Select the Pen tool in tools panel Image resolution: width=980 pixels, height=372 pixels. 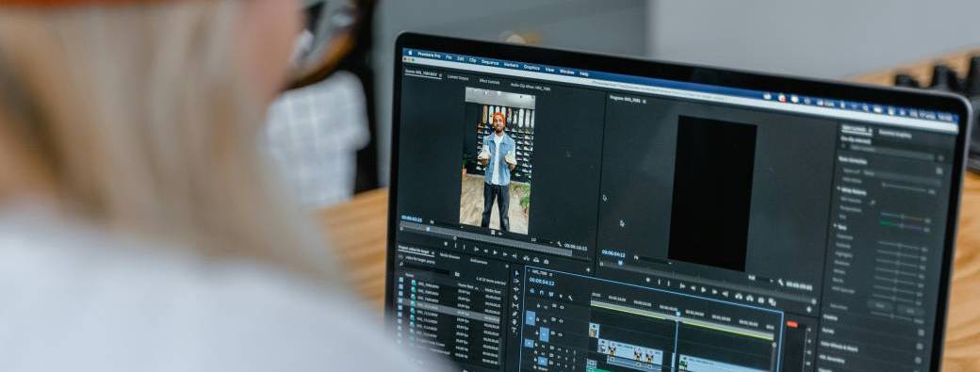[x=515, y=314]
